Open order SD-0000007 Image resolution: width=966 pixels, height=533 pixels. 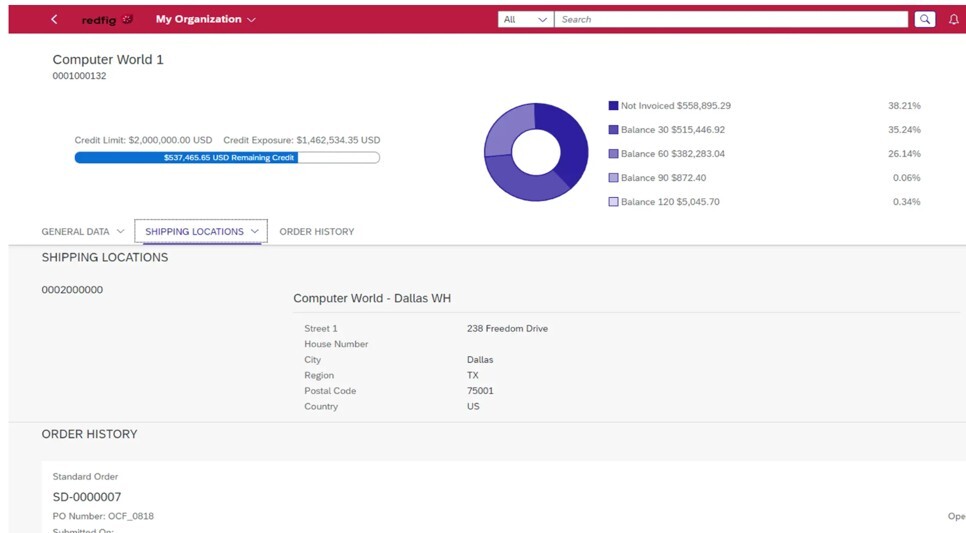pos(87,497)
